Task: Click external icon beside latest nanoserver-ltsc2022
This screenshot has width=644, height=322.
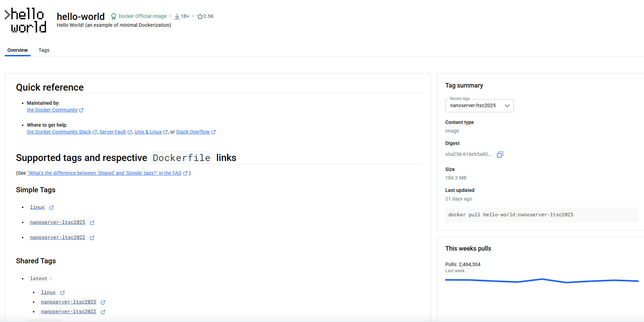Action: [103, 312]
